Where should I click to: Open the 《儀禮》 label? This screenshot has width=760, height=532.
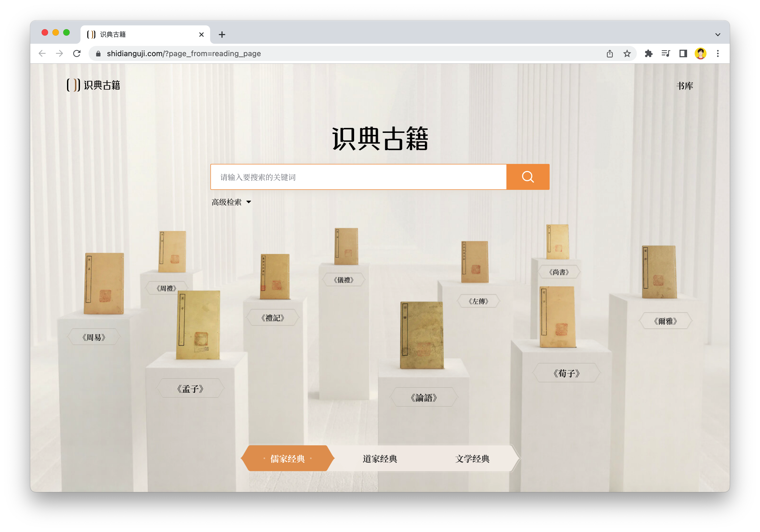point(344,280)
